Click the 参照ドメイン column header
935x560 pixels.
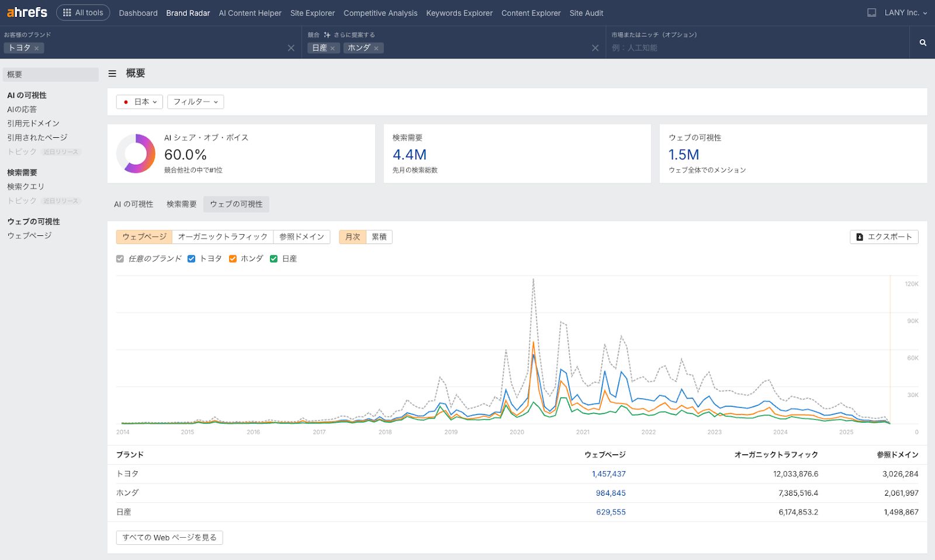pyautogui.click(x=898, y=455)
